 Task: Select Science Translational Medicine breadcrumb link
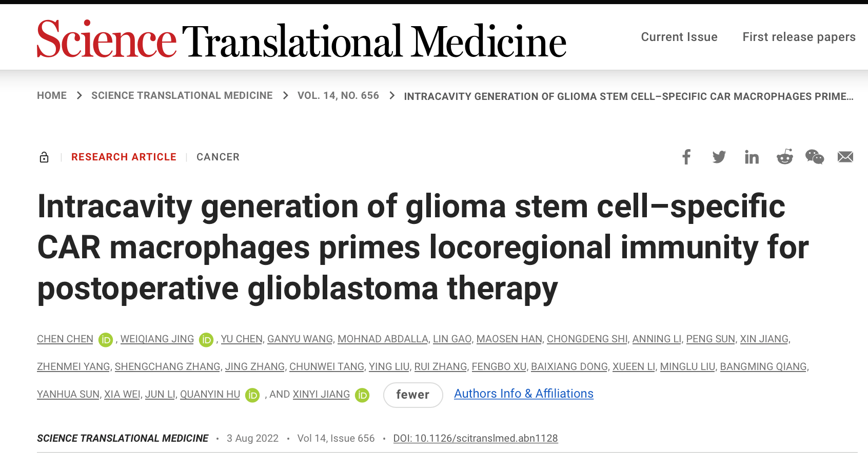(182, 96)
